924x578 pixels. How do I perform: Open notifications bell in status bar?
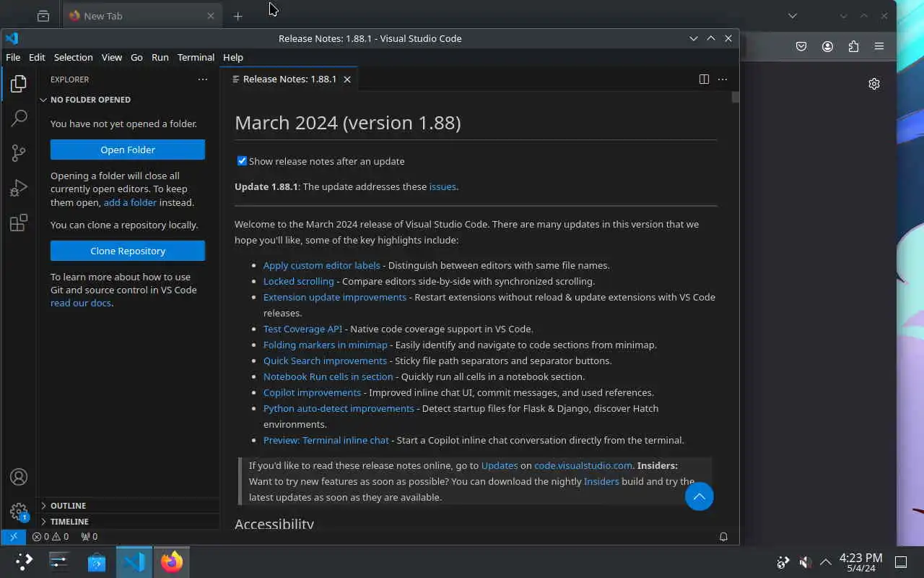point(723,537)
